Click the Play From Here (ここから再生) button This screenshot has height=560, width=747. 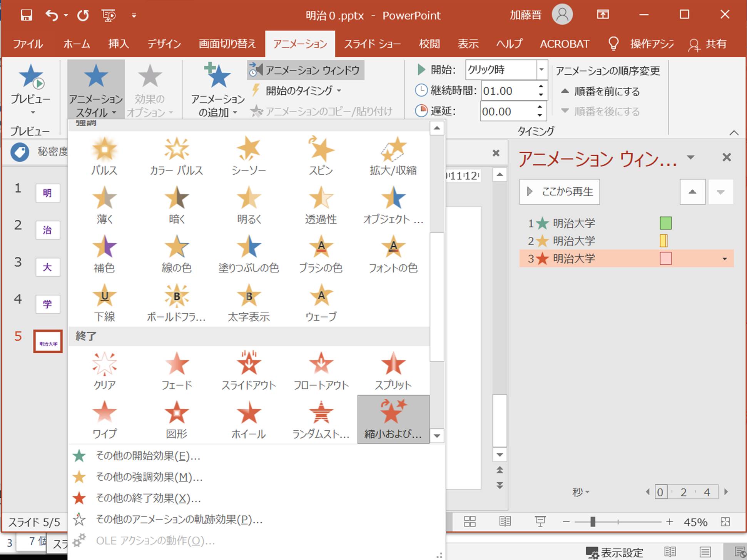click(x=560, y=191)
